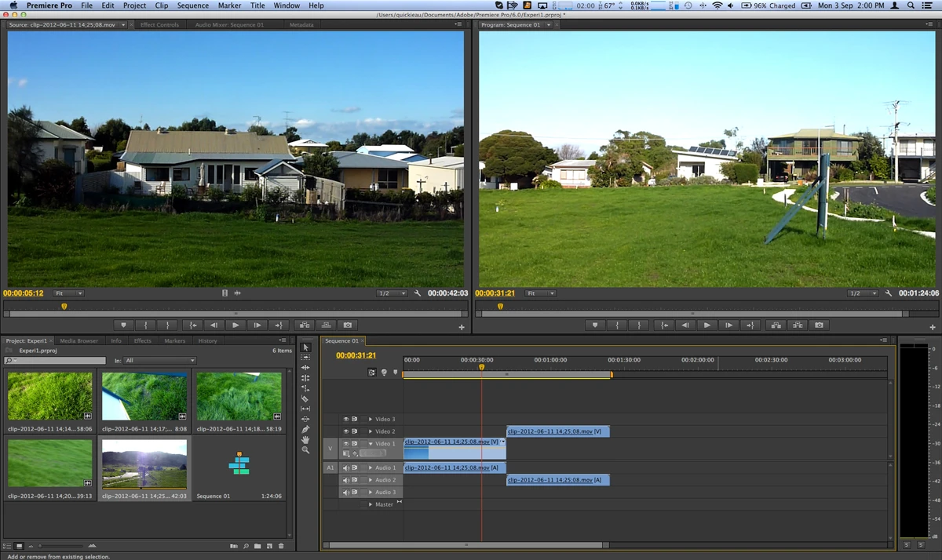
Task: Export frame from Program monitor camera icon
Action: 819,325
